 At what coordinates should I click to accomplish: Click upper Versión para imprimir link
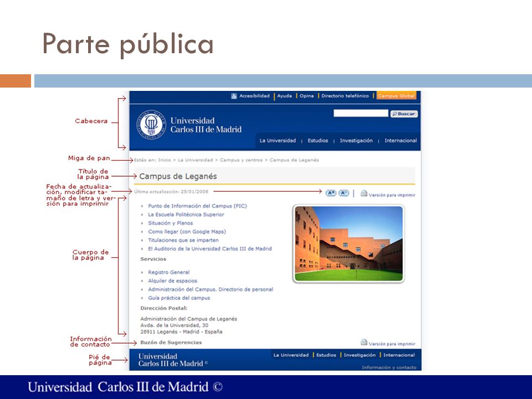tap(392, 195)
